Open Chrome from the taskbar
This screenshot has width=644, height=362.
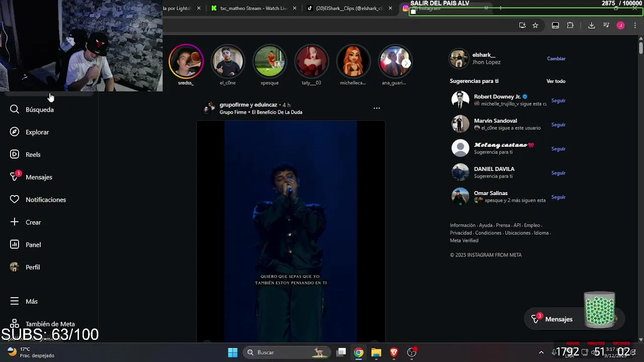click(359, 352)
